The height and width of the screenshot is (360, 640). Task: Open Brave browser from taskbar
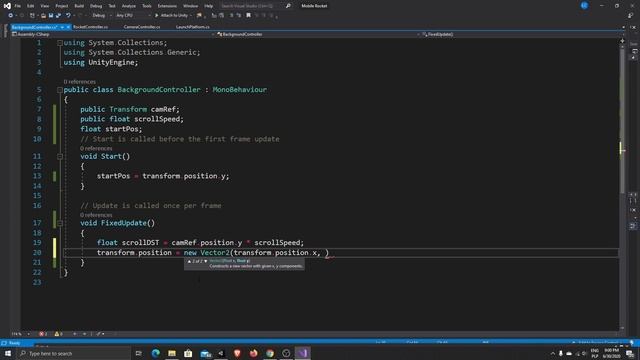[237, 353]
